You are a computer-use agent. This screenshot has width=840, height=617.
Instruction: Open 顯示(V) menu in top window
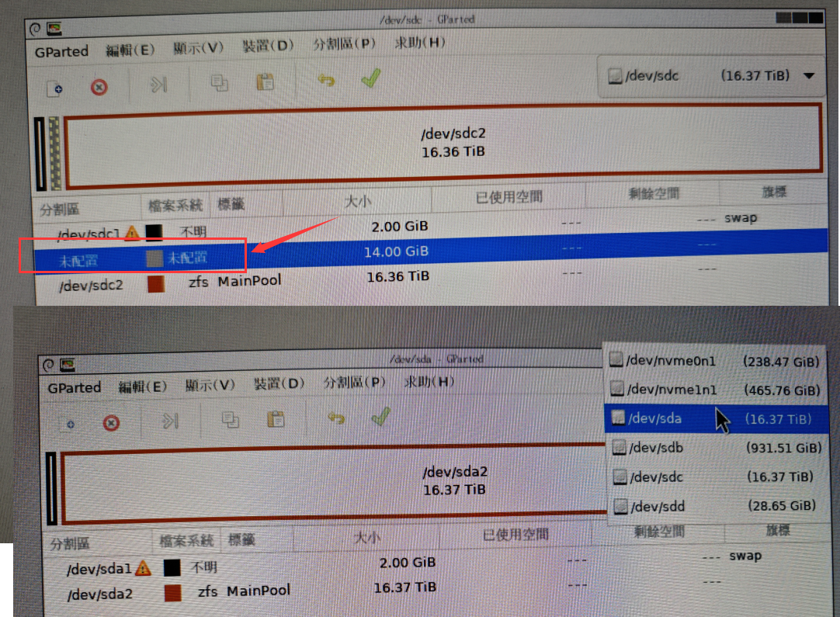click(198, 47)
